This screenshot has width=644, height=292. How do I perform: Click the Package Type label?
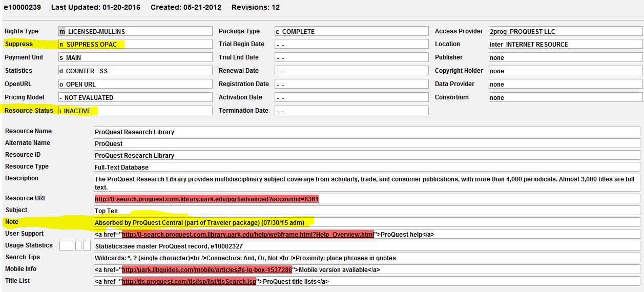click(x=239, y=31)
